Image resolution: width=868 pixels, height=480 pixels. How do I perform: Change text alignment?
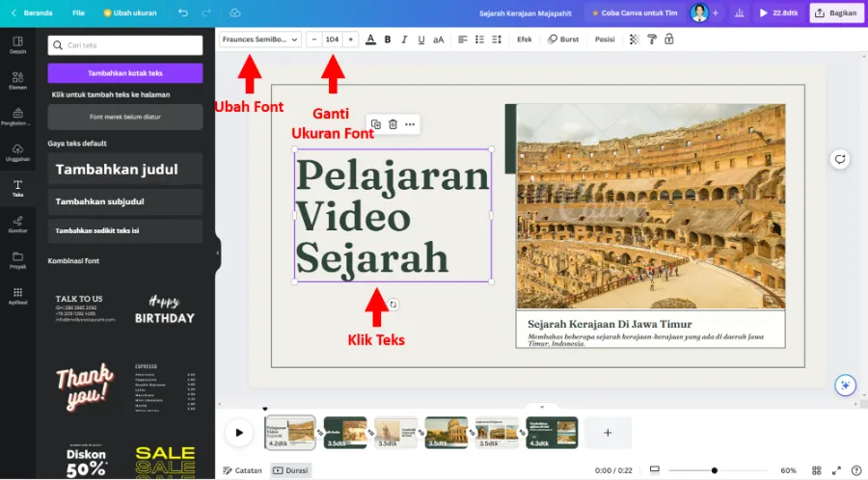pyautogui.click(x=462, y=40)
